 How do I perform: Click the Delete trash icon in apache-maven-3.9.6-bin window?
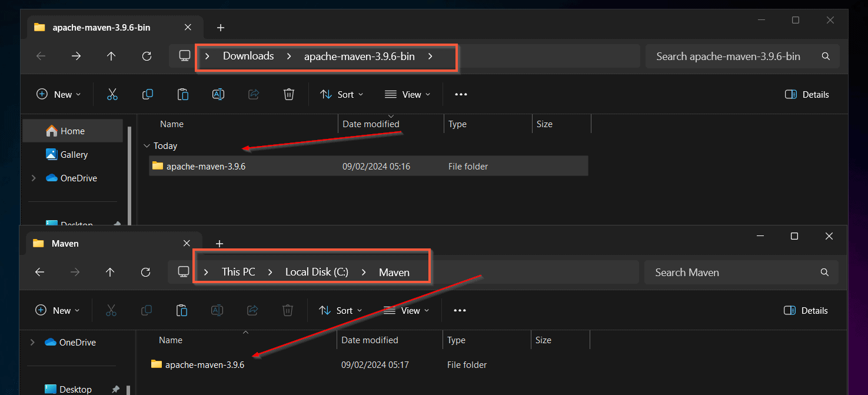(289, 94)
